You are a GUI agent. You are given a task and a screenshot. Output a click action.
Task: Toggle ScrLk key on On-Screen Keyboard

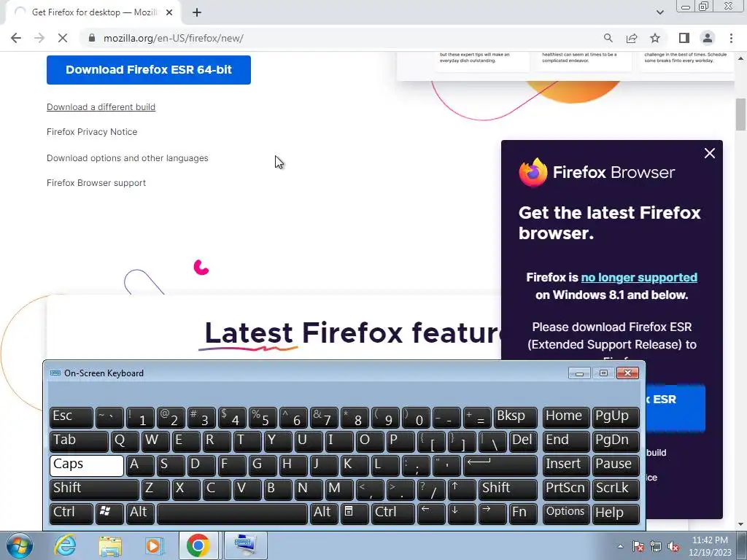(x=616, y=489)
